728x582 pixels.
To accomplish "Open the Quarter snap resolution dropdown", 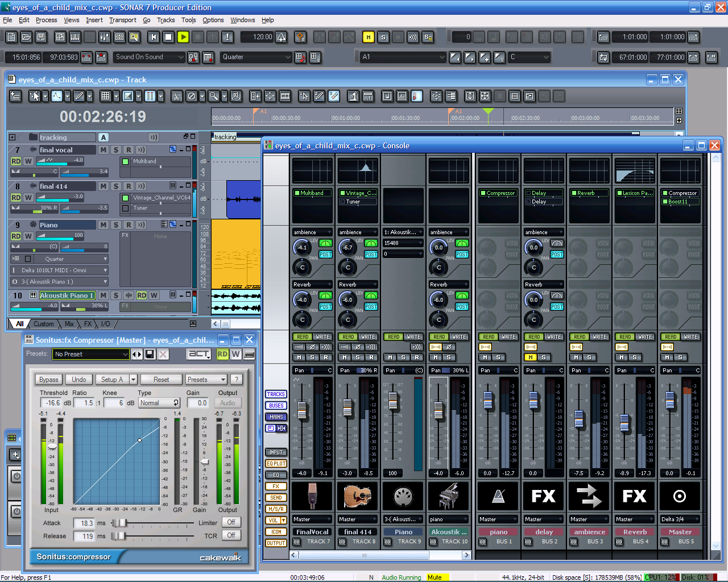I will click(x=257, y=57).
